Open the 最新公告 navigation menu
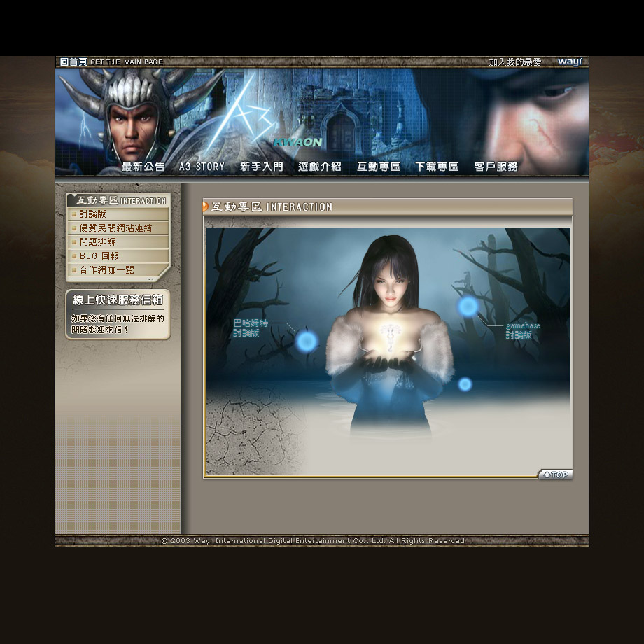 (x=143, y=167)
